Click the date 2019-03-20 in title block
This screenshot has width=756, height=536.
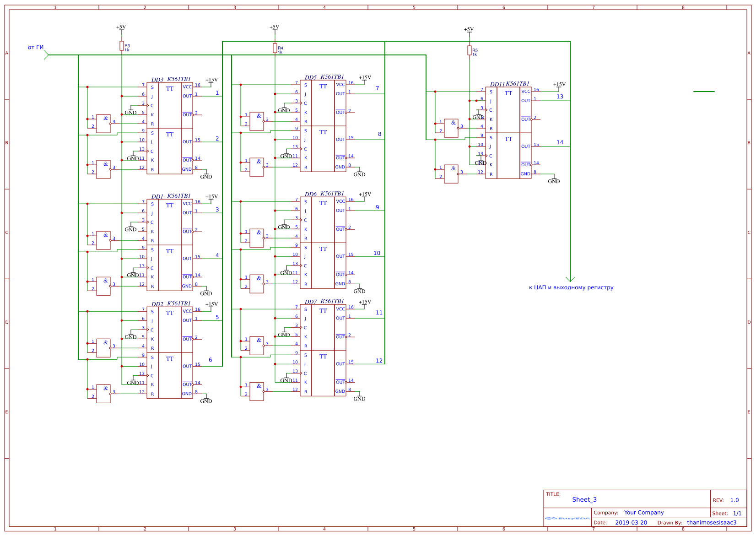click(x=632, y=522)
